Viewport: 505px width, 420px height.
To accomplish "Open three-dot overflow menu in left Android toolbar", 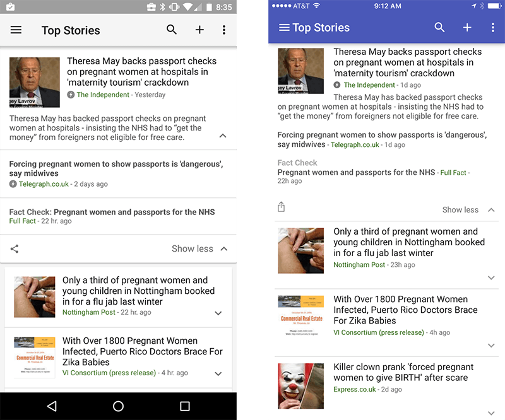I will (223, 30).
